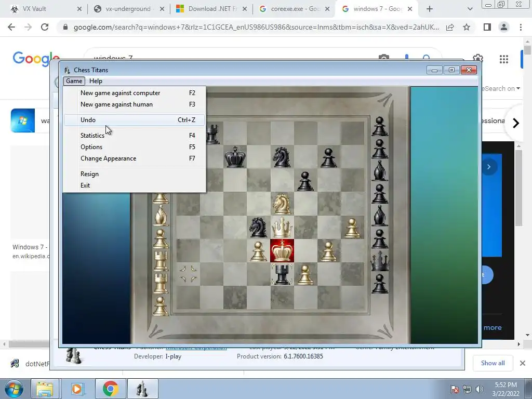Image resolution: width=532 pixels, height=399 pixels.
Task: Open the network icon in system tray
Action: click(x=467, y=389)
